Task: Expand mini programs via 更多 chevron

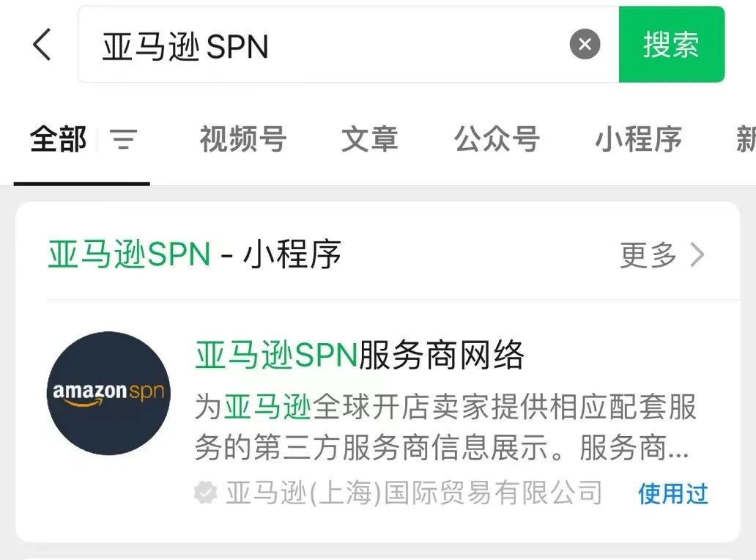Action: (x=697, y=254)
